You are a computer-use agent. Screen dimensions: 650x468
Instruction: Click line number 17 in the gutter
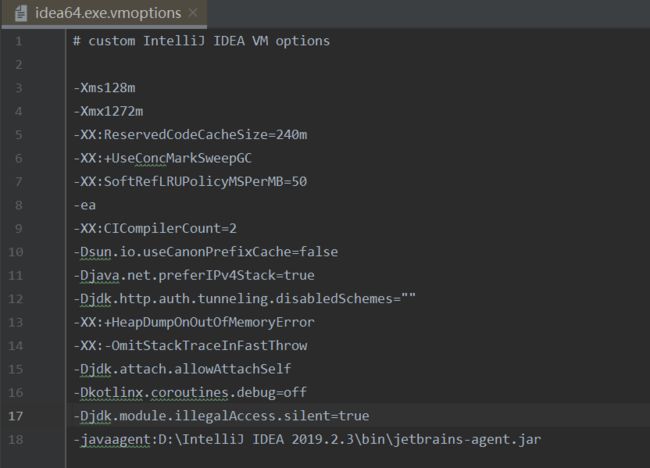click(15, 416)
